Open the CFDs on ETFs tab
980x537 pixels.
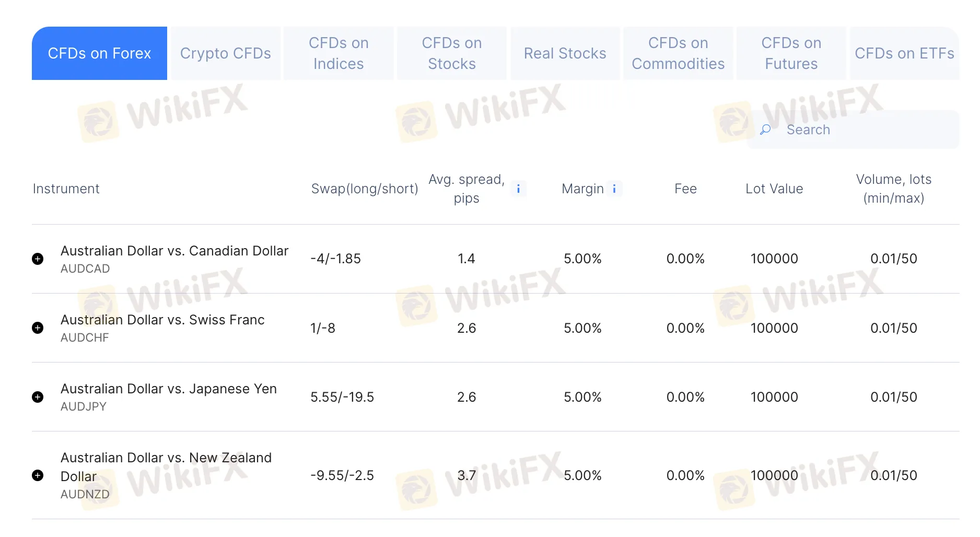point(904,53)
